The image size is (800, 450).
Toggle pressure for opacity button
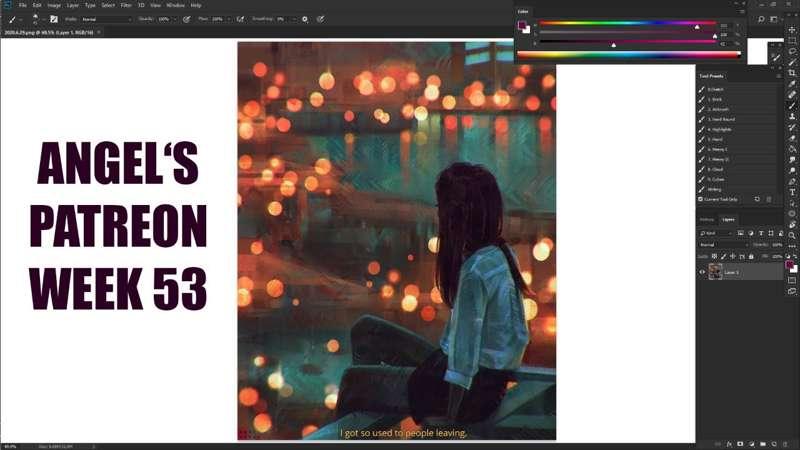(187, 19)
